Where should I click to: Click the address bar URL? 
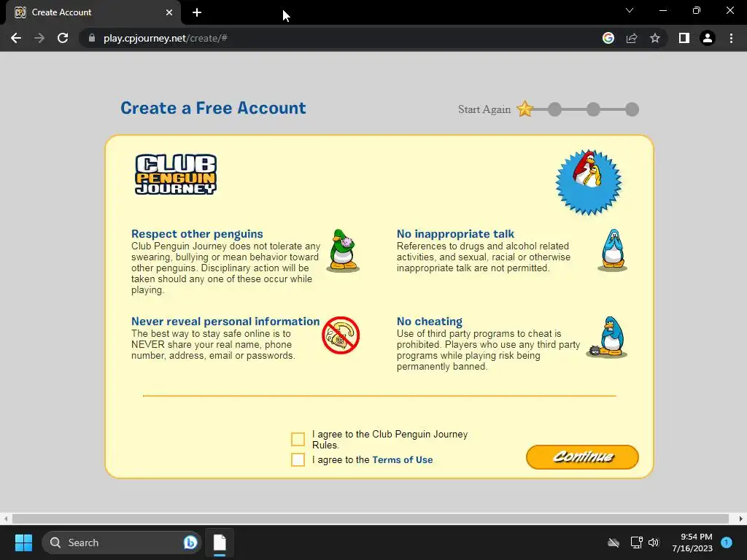(x=166, y=38)
